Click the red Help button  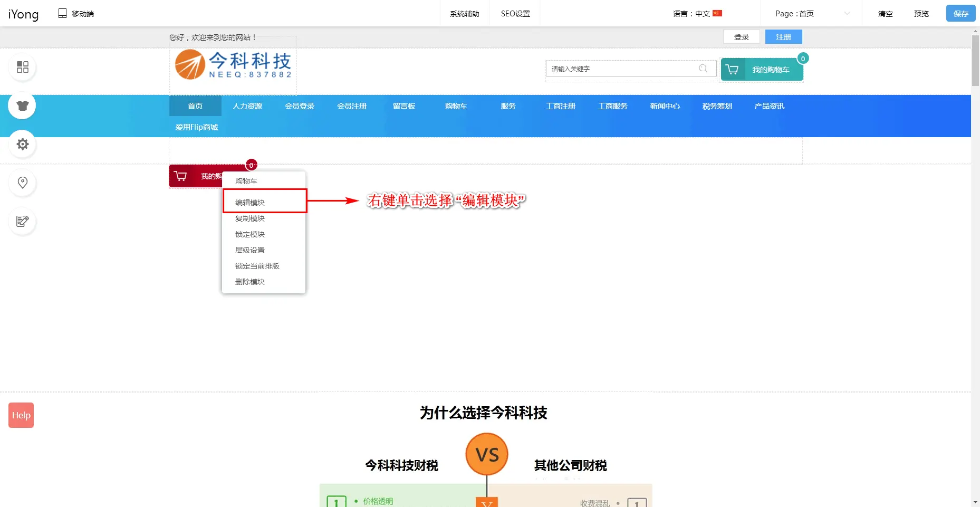tap(21, 415)
